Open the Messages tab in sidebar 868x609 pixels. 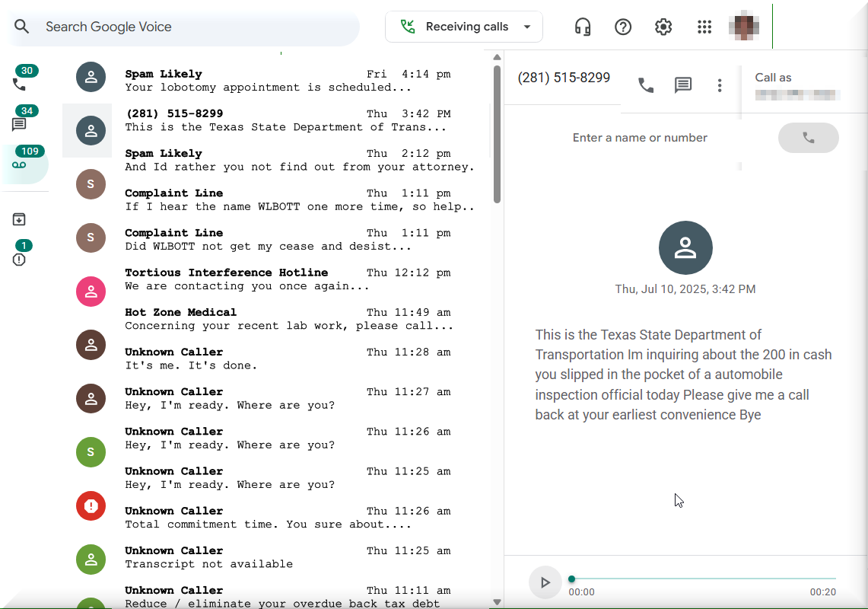coord(20,124)
